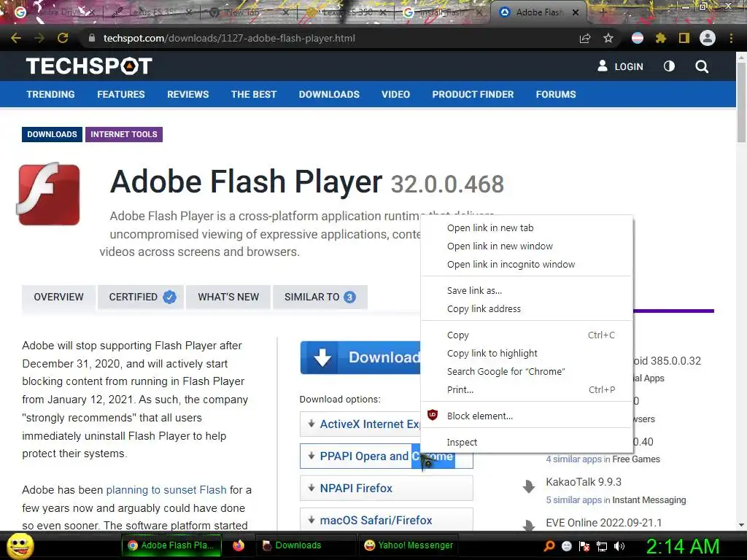Open THE BEST nav item
This screenshot has width=747, height=560.
(254, 94)
